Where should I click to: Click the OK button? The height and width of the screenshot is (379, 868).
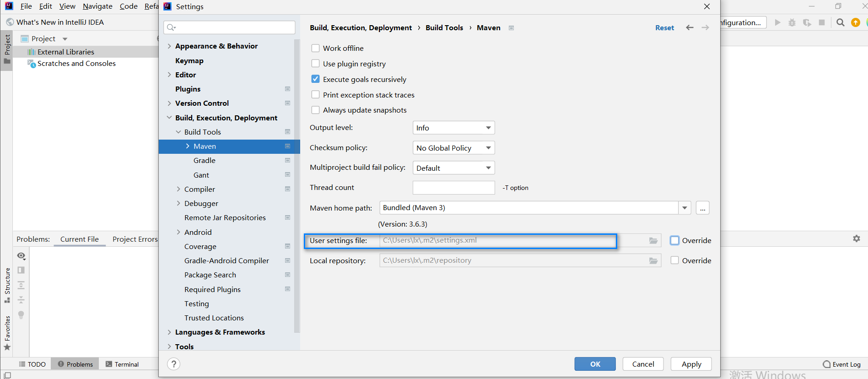pyautogui.click(x=595, y=364)
